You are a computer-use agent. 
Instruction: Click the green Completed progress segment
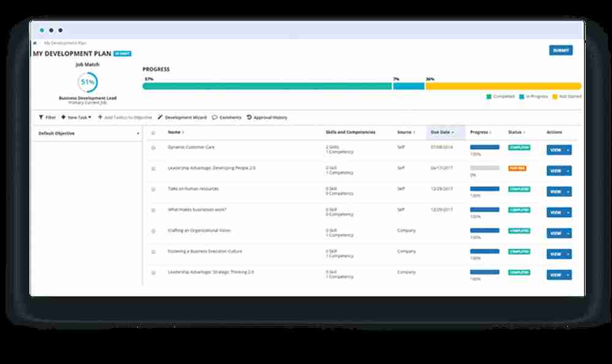coord(267,86)
